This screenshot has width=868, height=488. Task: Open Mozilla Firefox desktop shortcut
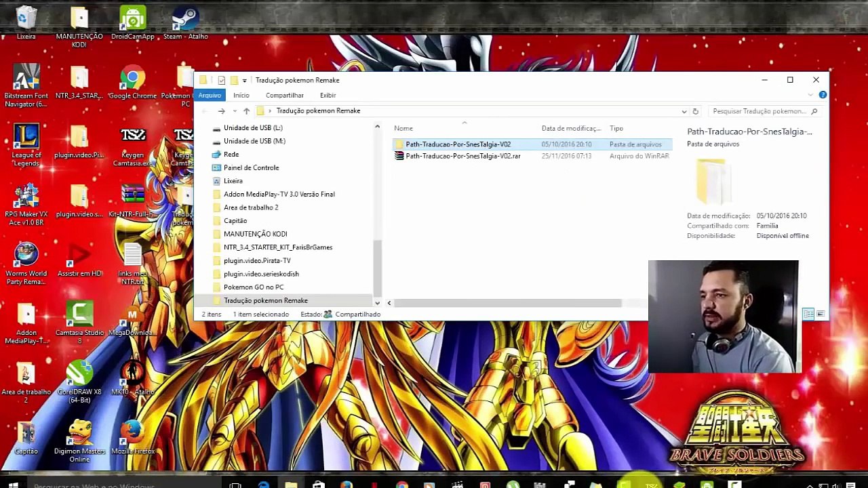pyautogui.click(x=133, y=438)
